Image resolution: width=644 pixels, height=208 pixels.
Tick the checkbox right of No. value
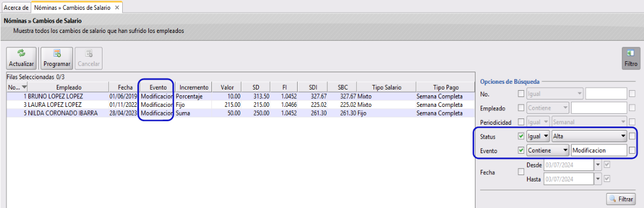tap(632, 94)
